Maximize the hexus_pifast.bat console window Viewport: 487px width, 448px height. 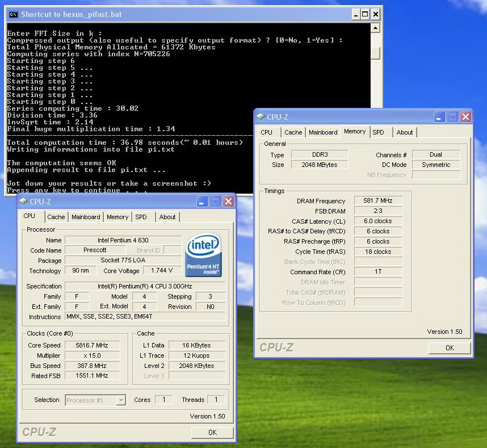coord(366,14)
